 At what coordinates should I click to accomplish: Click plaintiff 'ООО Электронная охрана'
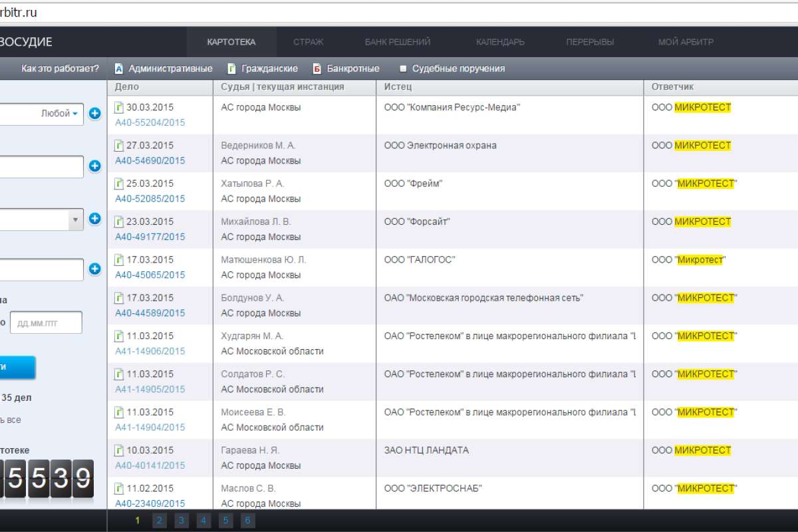440,146
